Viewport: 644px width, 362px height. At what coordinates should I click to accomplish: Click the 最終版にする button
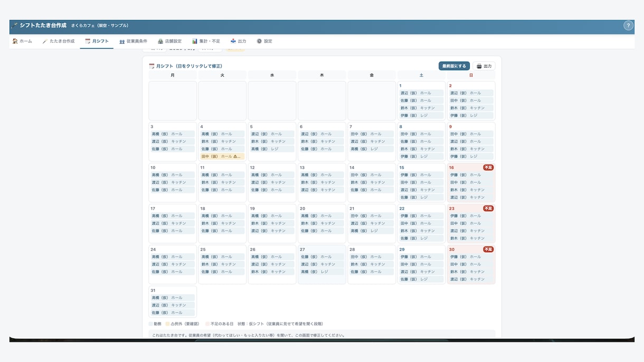tap(454, 66)
